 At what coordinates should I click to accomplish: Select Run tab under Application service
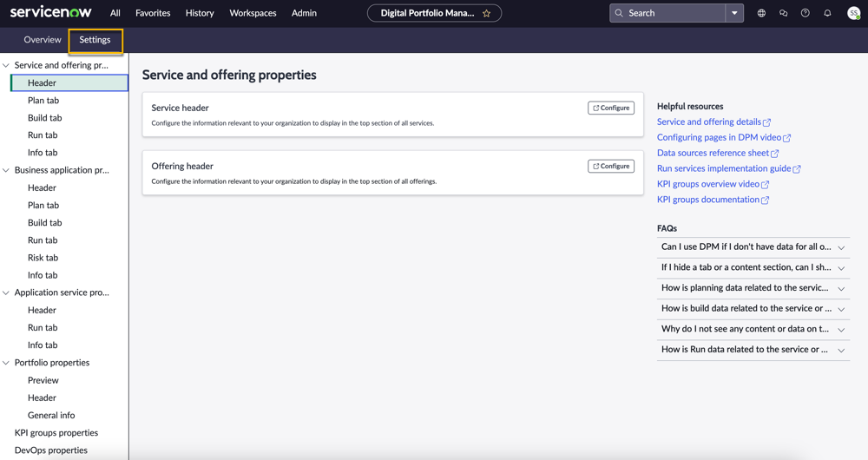click(x=43, y=328)
